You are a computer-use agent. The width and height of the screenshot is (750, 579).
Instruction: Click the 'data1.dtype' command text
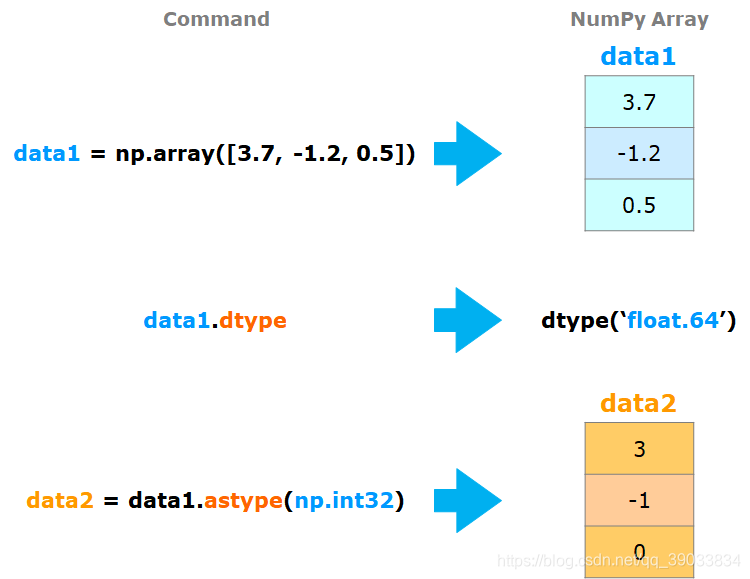click(x=215, y=321)
